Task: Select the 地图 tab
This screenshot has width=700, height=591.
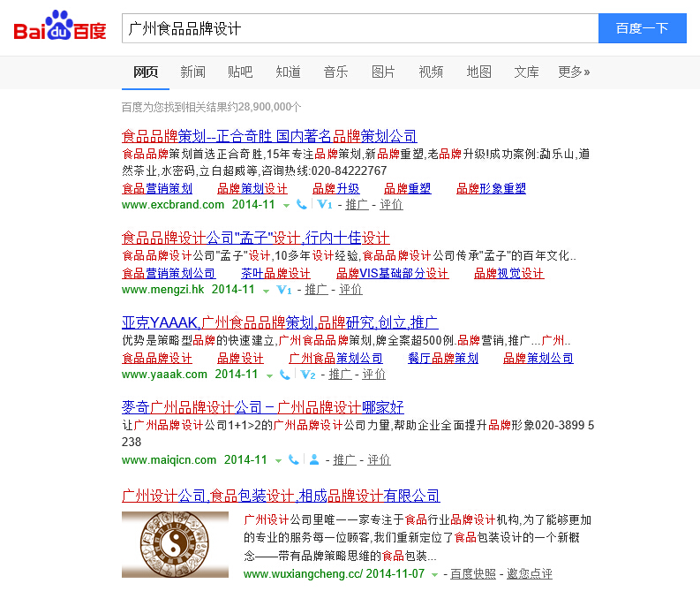Action: coord(478,72)
